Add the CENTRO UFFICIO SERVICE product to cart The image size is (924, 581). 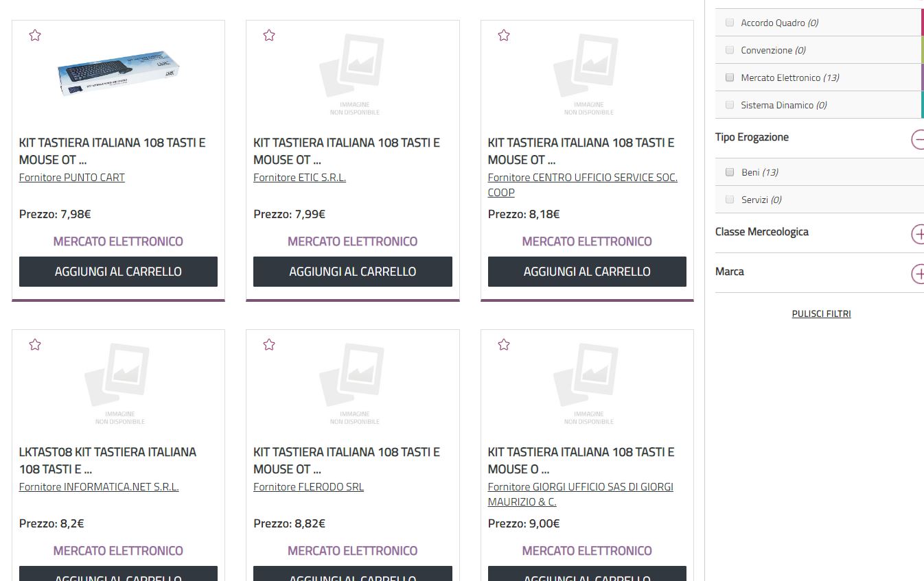coord(587,272)
